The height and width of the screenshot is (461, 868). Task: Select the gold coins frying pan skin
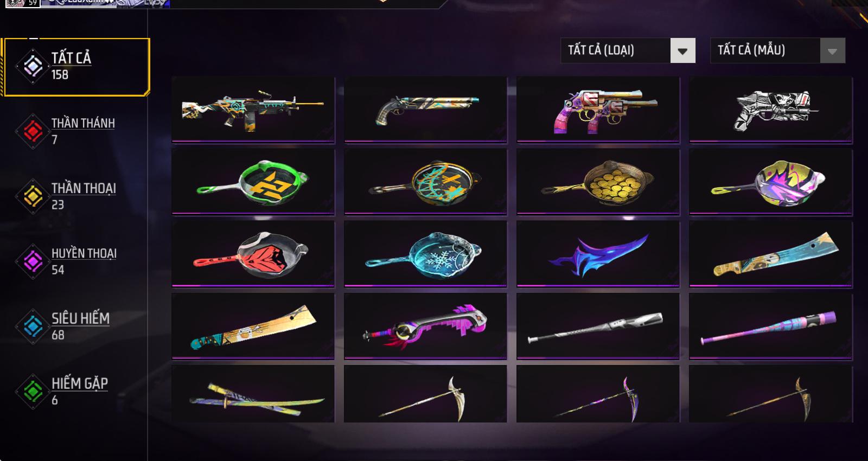[598, 182]
